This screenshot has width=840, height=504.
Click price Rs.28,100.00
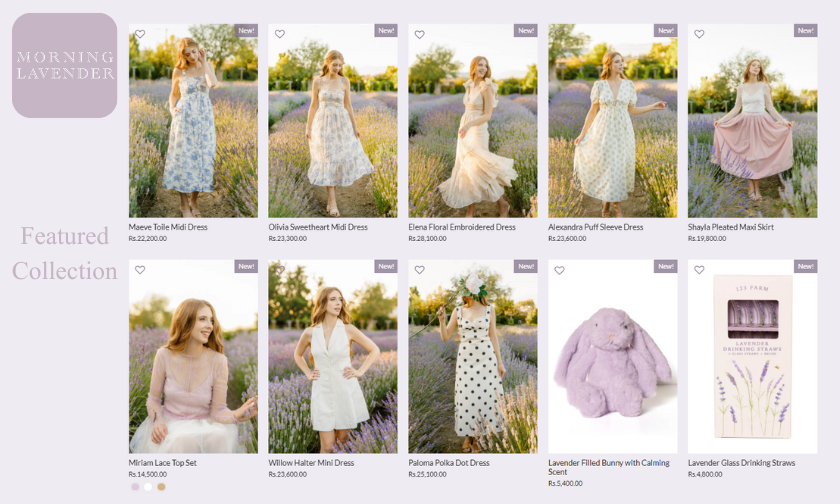[x=428, y=239]
